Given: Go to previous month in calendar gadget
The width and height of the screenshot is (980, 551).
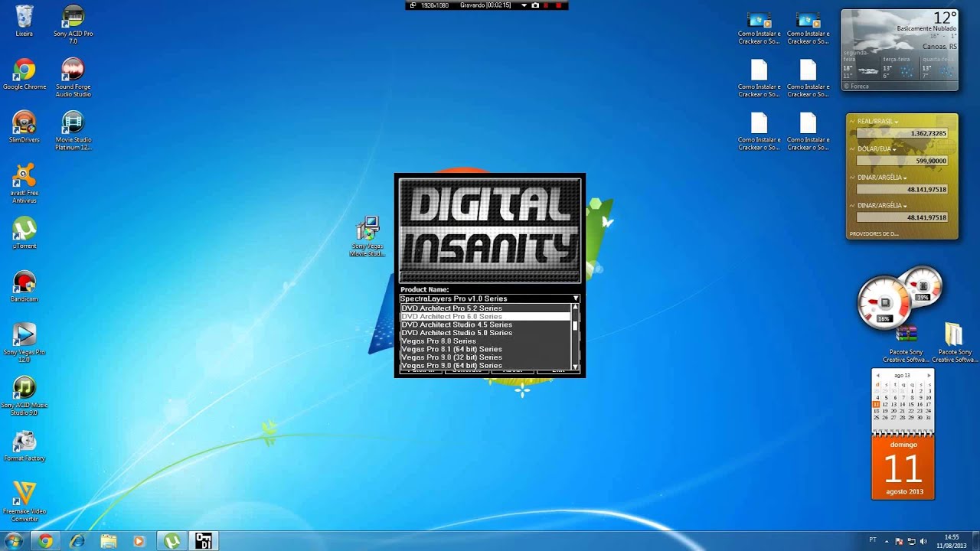Looking at the screenshot, I should pos(877,375).
